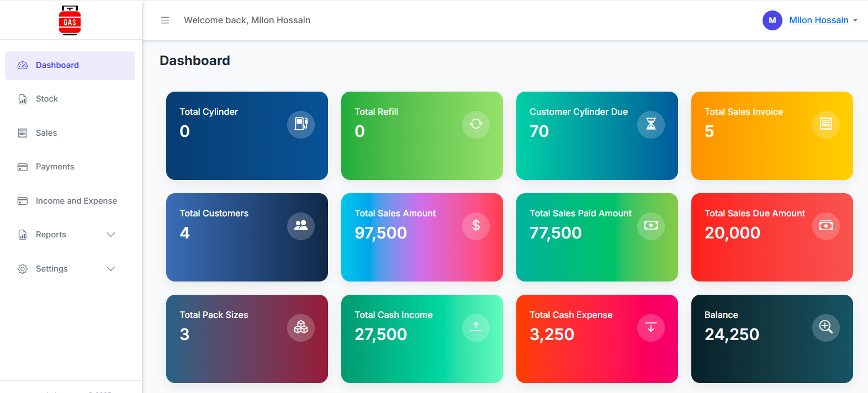
Task: Click the hourglass icon on Customer Cylinder Due
Action: [651, 124]
